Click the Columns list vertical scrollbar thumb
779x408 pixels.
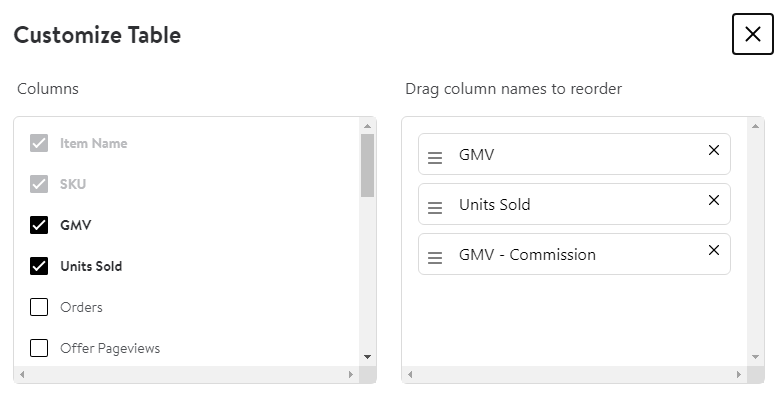[367, 165]
